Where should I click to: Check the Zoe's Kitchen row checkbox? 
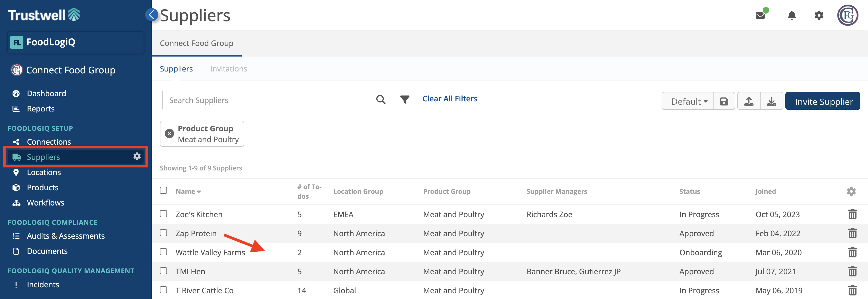coord(163,214)
